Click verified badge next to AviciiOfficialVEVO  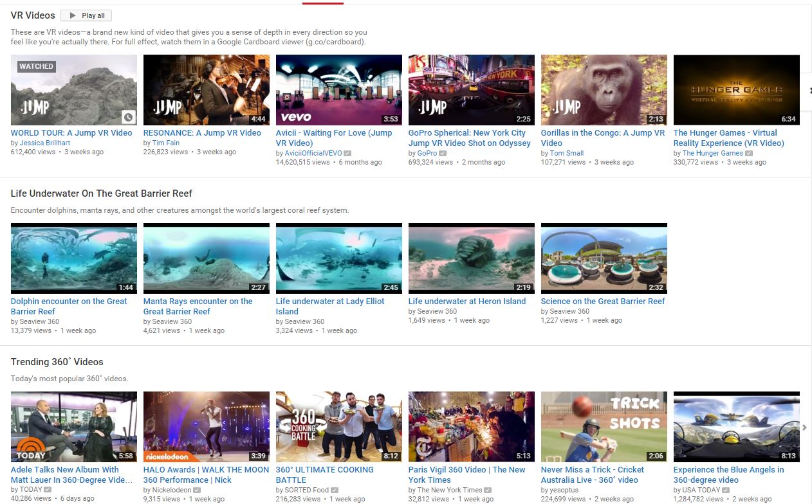[x=347, y=154]
